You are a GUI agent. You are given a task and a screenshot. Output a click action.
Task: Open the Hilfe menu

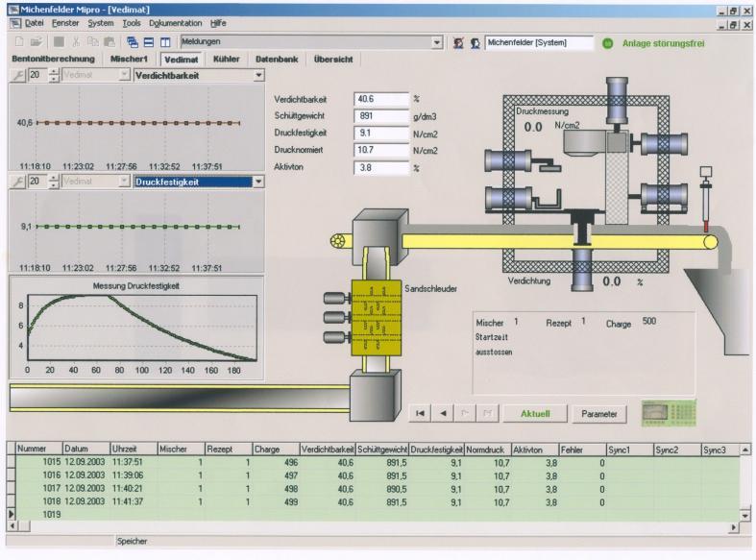click(218, 23)
